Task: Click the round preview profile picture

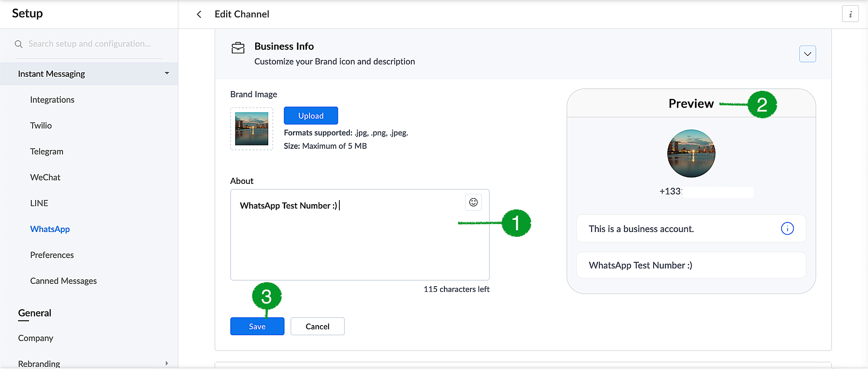Action: click(691, 153)
